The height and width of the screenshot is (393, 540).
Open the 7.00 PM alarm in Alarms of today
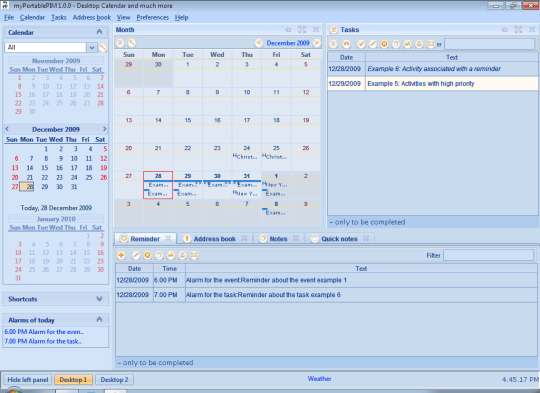[43, 341]
